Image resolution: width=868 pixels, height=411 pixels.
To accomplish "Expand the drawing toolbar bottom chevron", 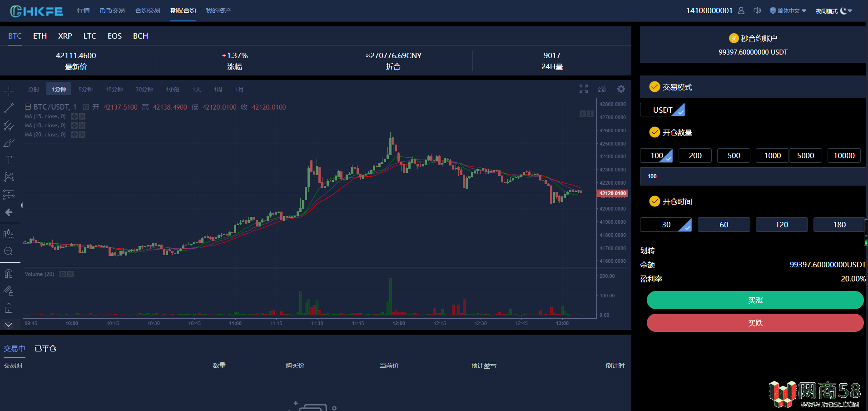I will point(9,325).
